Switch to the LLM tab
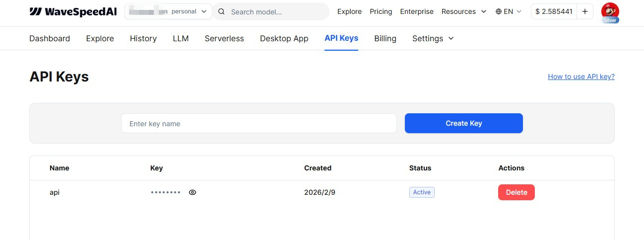 click(x=181, y=38)
